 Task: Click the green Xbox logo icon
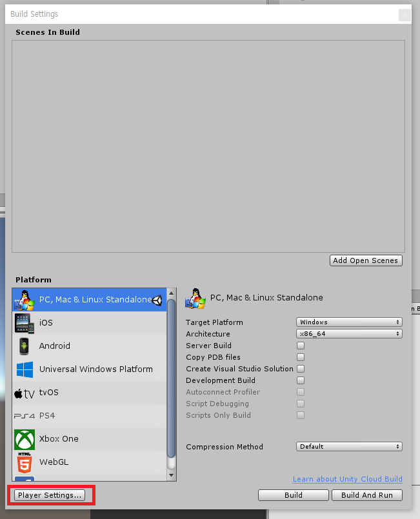click(x=25, y=440)
